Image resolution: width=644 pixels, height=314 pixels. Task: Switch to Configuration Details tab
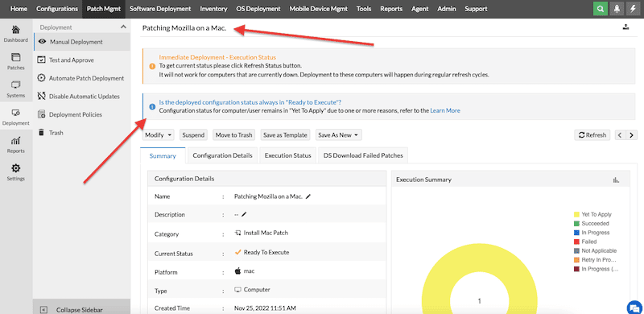(222, 155)
